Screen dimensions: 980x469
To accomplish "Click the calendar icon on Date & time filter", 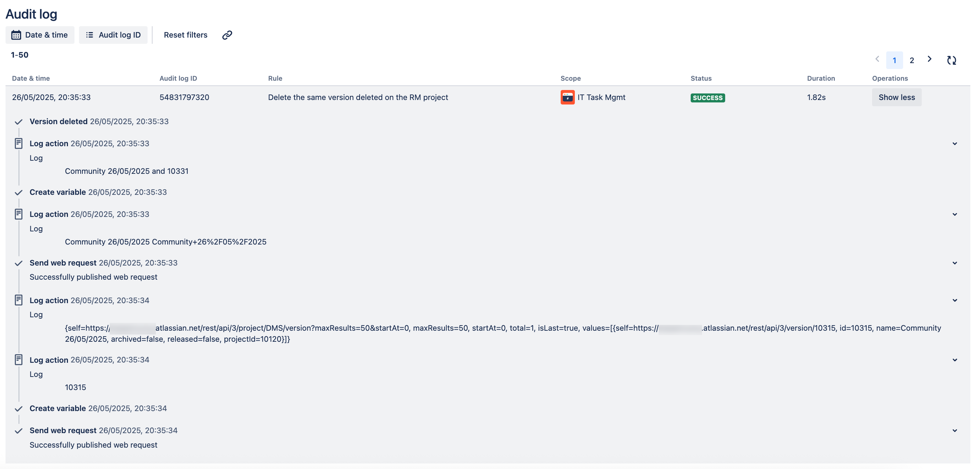I will tap(16, 34).
